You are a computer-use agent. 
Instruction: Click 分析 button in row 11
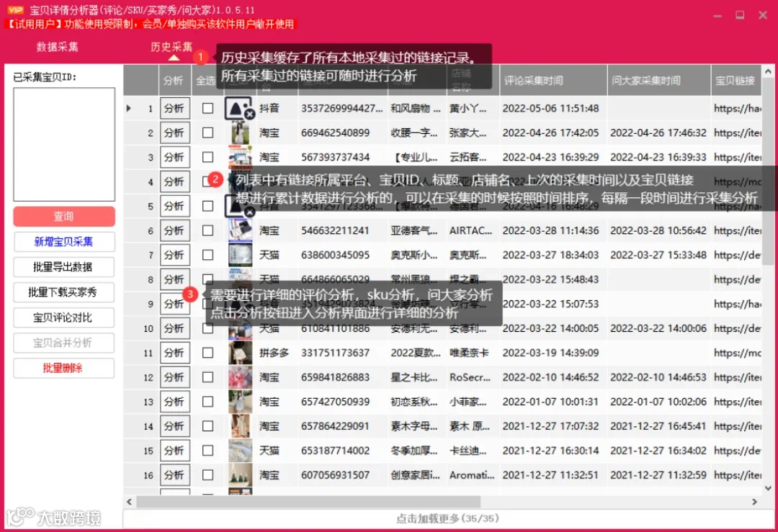[x=174, y=353]
